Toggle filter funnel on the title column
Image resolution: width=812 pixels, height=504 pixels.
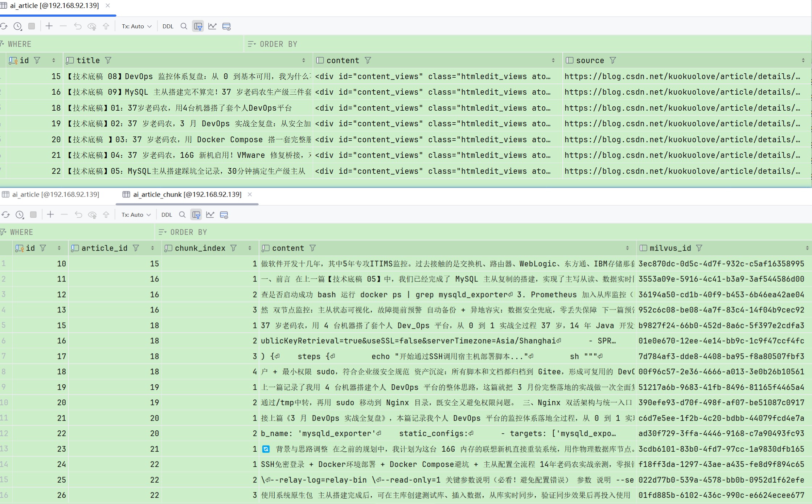[x=108, y=60]
